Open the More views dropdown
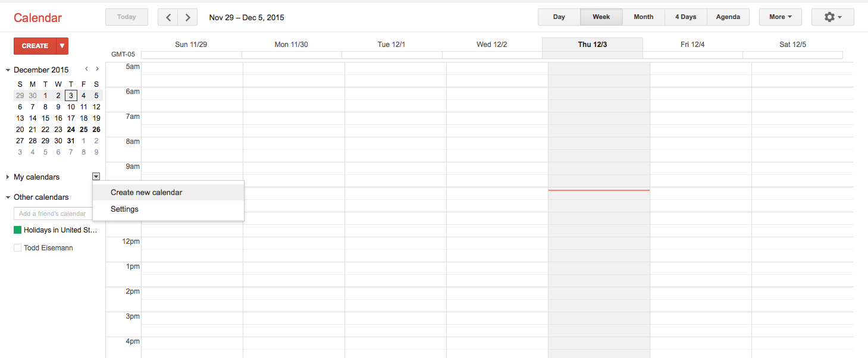The image size is (868, 358). [x=780, y=17]
